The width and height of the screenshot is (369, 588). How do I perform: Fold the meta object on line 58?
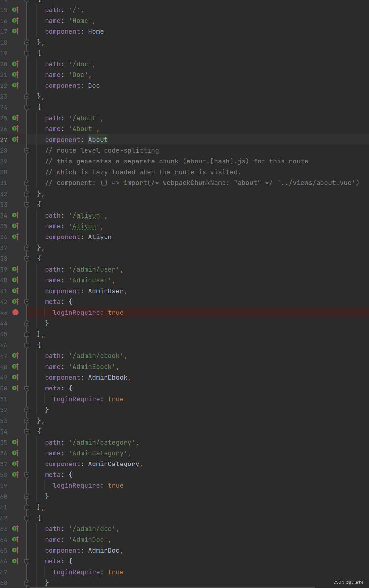[x=27, y=475]
